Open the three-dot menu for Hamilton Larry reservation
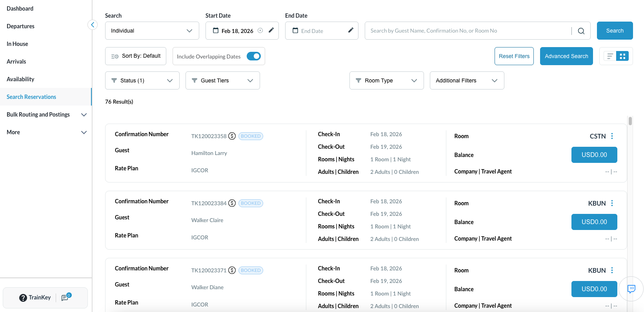644x312 pixels. 612,136
